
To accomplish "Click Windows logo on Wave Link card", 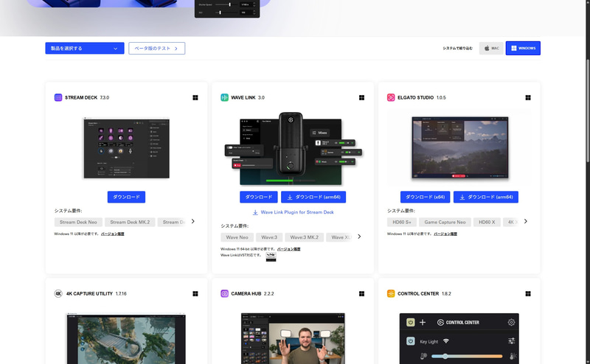I will click(x=361, y=97).
